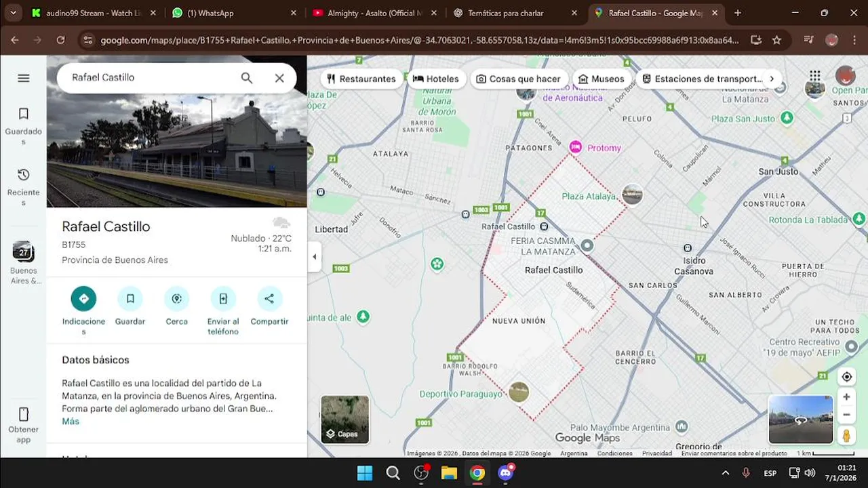The height and width of the screenshot is (488, 868).
Task: Click Palo Mayombe Argentina marker
Action: pyautogui.click(x=682, y=426)
